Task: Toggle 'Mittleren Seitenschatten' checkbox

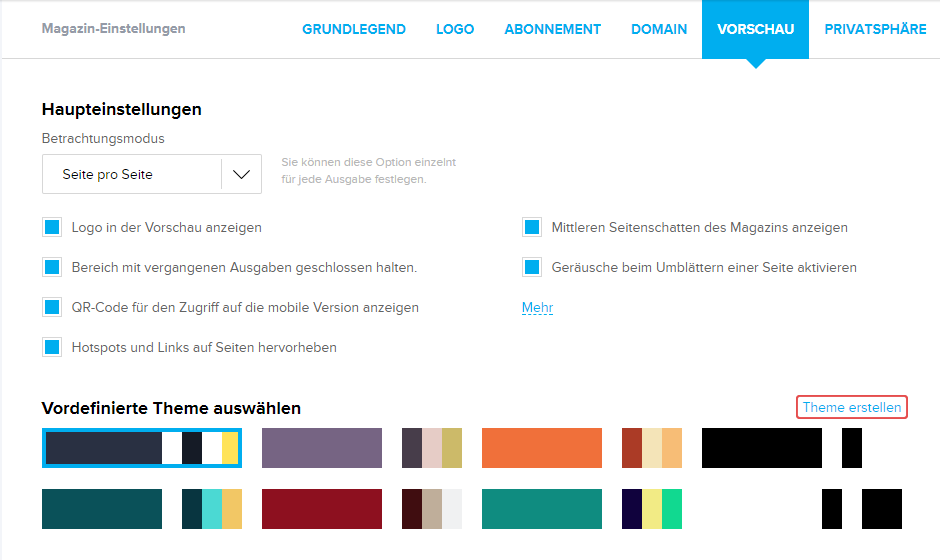Action: click(532, 228)
